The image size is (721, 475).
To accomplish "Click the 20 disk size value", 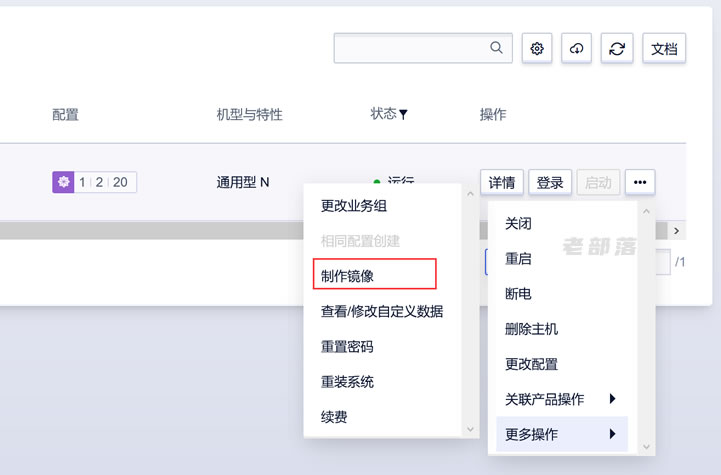I will [120, 182].
